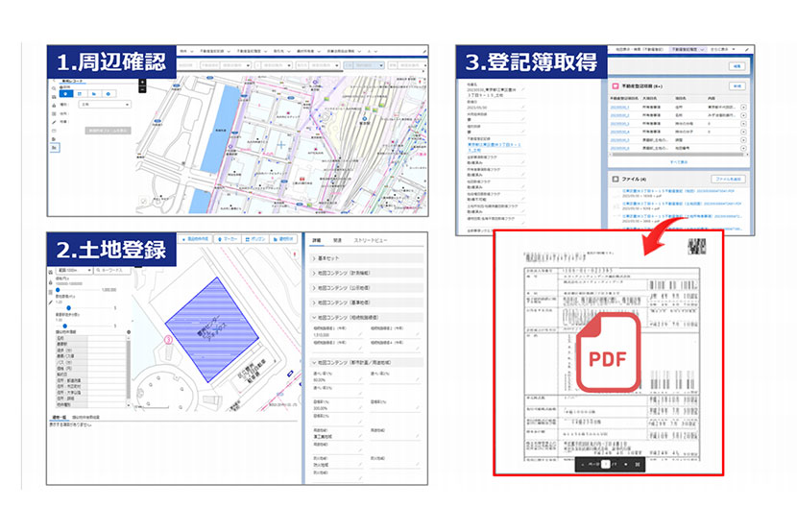The image size is (797, 532).
Task: Open the 範囲 range dropdown in panel 2
Action: click(x=74, y=270)
